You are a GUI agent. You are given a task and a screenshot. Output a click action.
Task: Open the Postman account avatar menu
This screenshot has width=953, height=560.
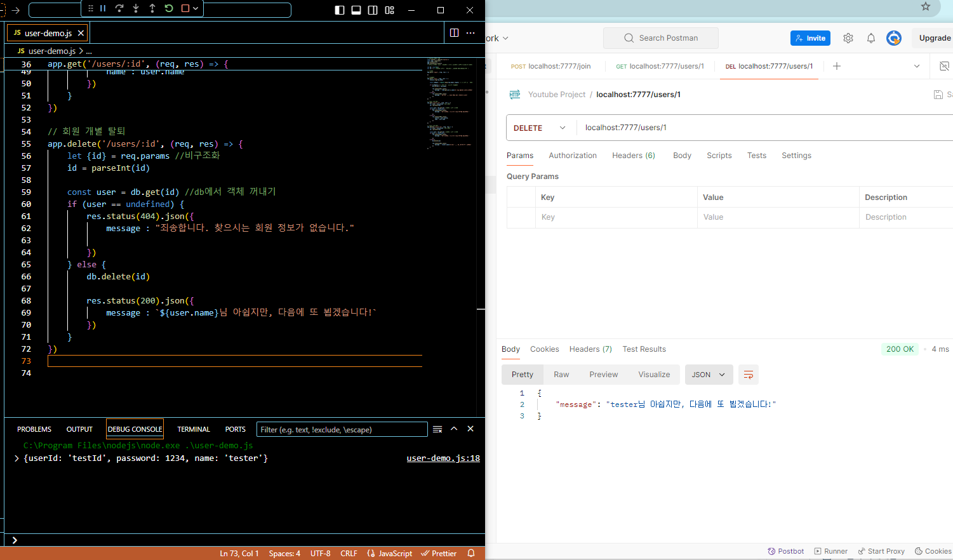(894, 38)
